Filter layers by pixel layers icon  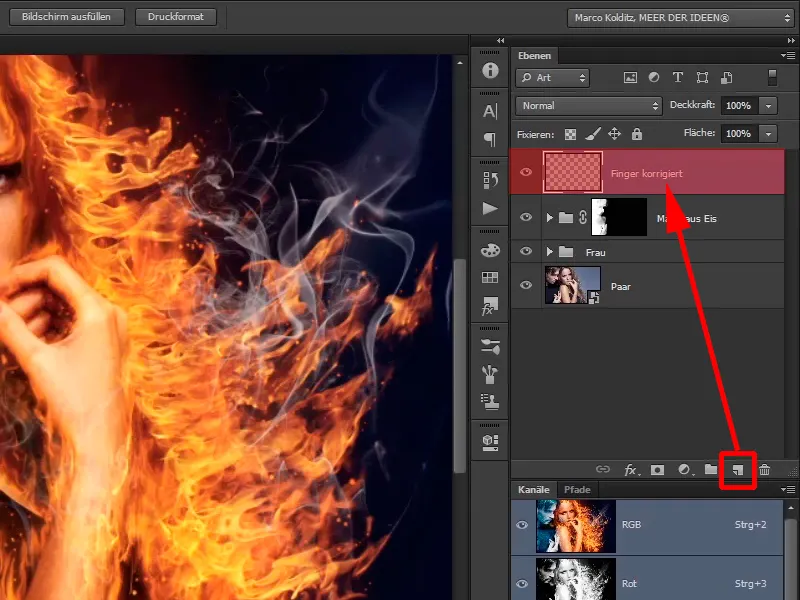point(631,78)
